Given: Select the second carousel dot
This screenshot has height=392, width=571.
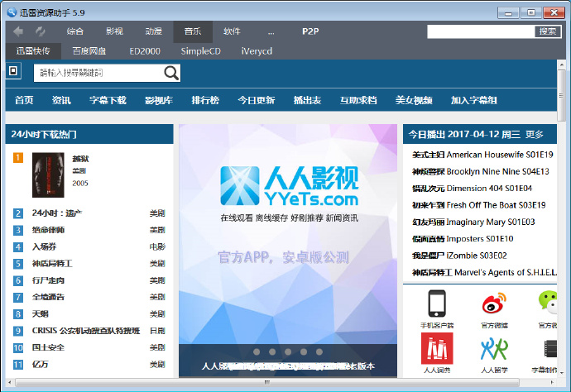Looking at the screenshot, I should coord(272,351).
